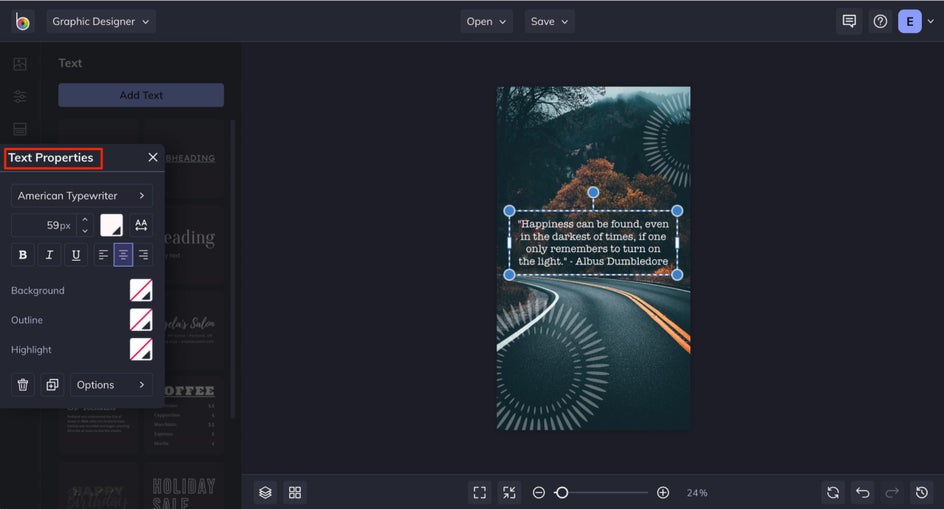Open the Background color swatch

tap(141, 290)
